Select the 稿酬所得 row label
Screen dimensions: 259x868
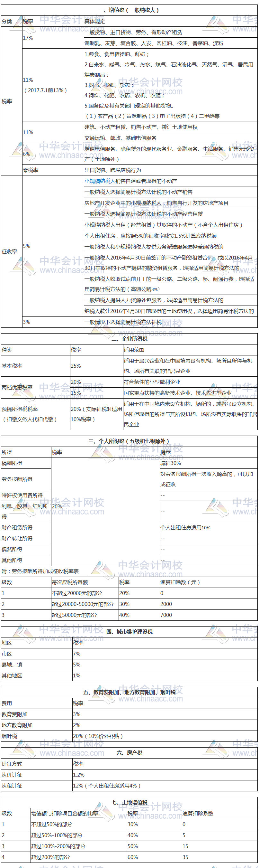click(x=12, y=463)
